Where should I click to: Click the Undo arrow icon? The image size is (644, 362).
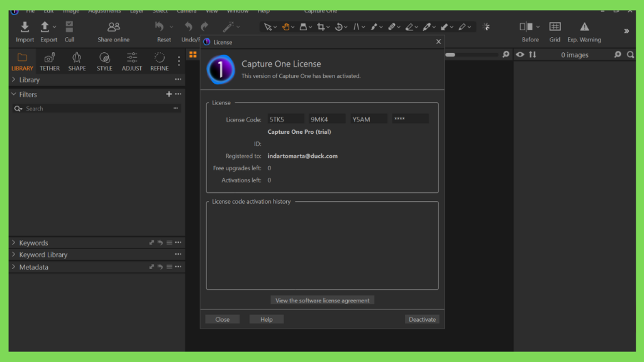coord(189,26)
